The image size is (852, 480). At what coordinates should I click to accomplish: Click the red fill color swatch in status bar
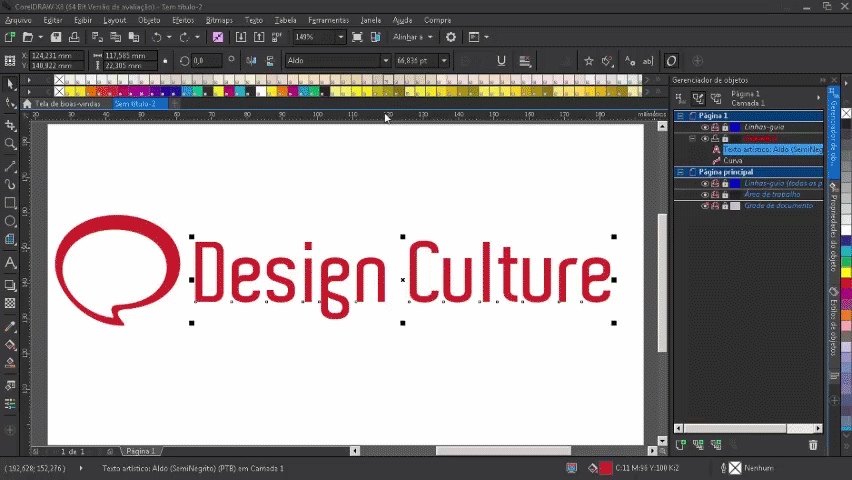point(606,467)
